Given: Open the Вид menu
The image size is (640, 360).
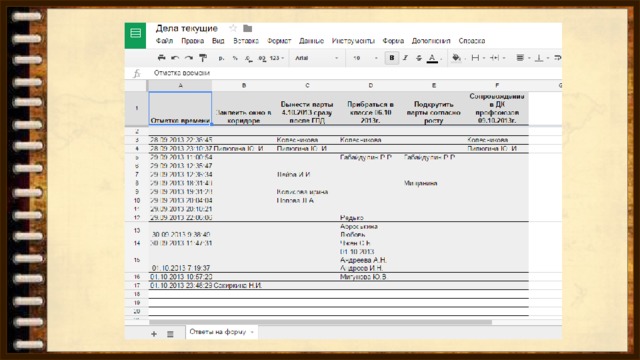Looking at the screenshot, I should pos(218,41).
